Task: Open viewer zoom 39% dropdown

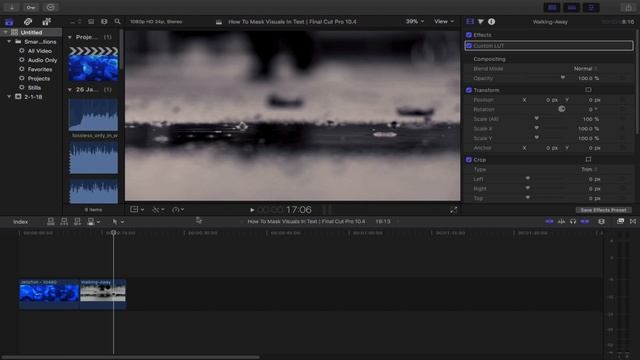Action: [415, 22]
